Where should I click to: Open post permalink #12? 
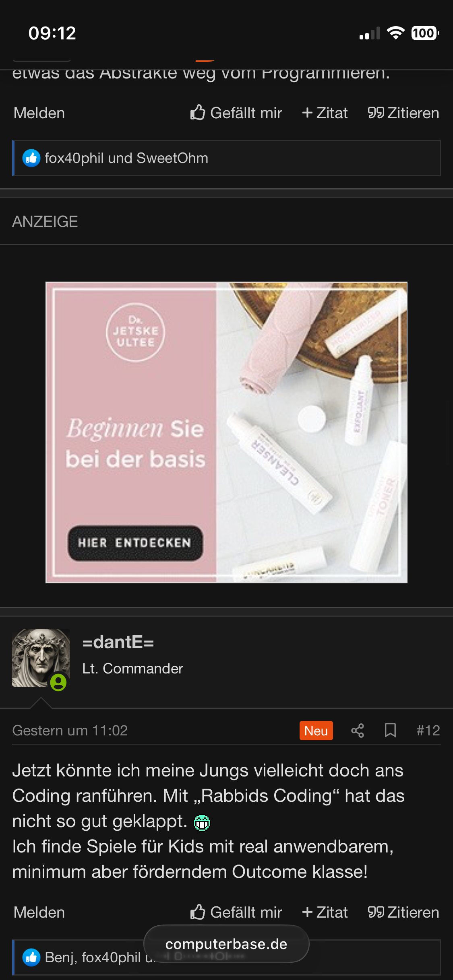coord(428,731)
